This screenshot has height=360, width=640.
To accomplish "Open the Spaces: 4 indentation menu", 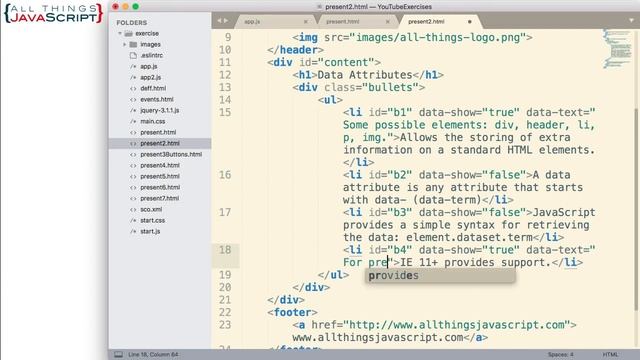I will (560, 355).
